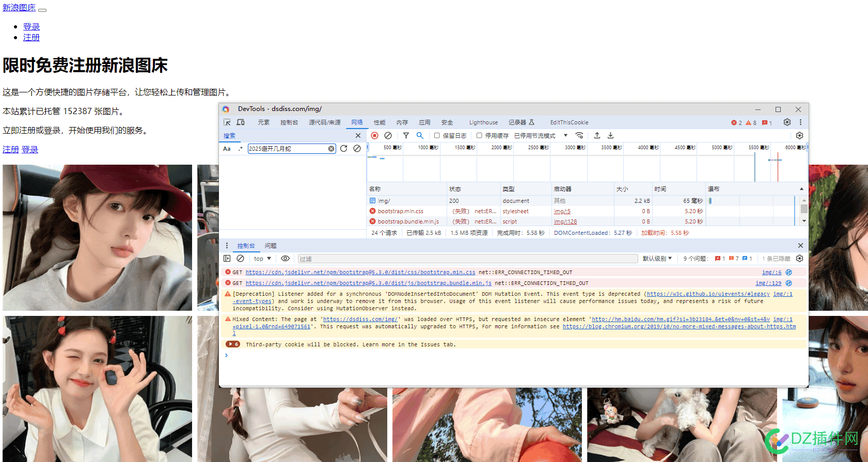Sort by 大小 column header

click(x=633, y=189)
